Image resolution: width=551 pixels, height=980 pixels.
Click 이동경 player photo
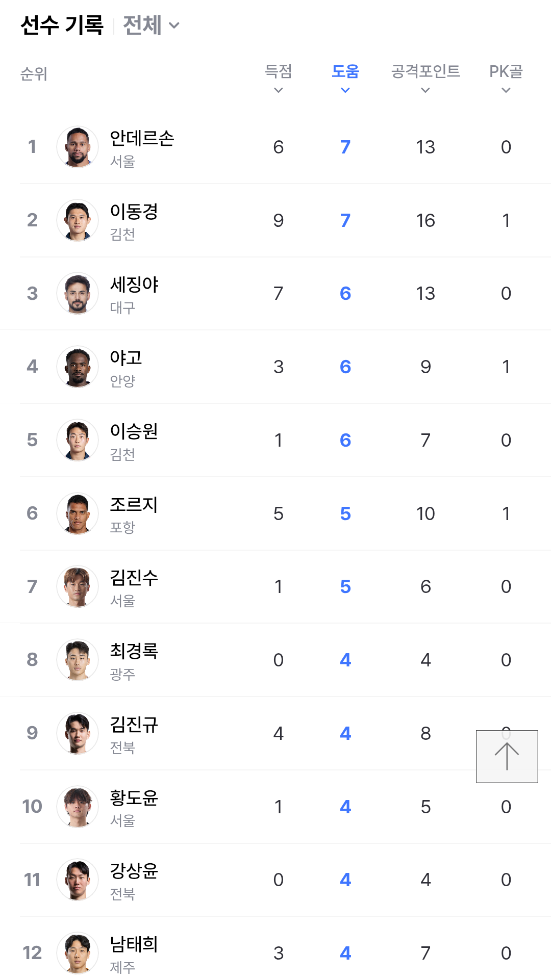click(78, 220)
